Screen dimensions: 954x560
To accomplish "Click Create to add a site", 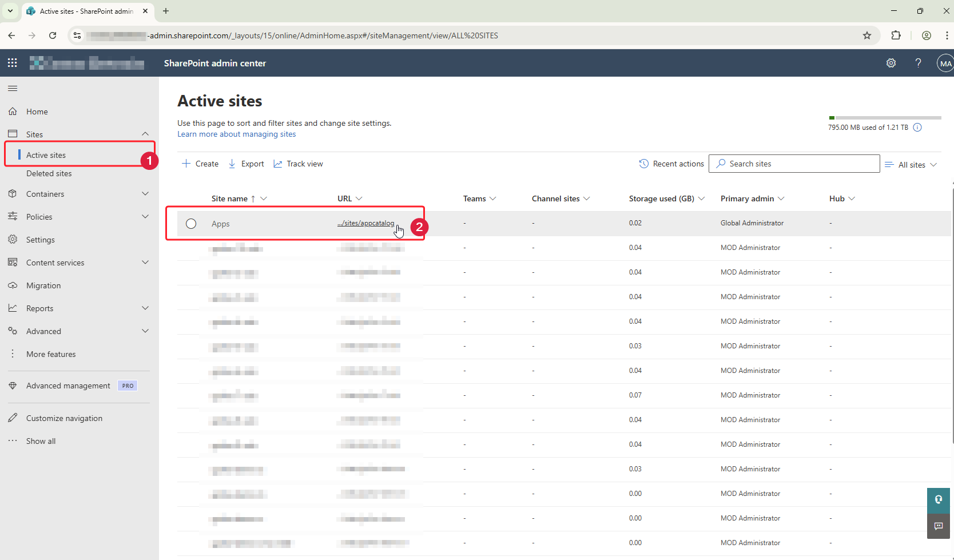I will click(200, 164).
